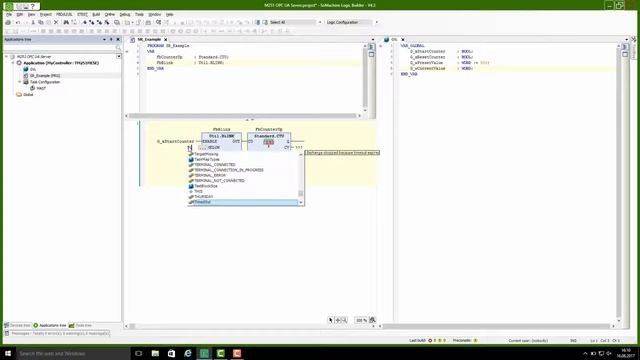Select Application (MyController) in the tree

(x=61, y=63)
